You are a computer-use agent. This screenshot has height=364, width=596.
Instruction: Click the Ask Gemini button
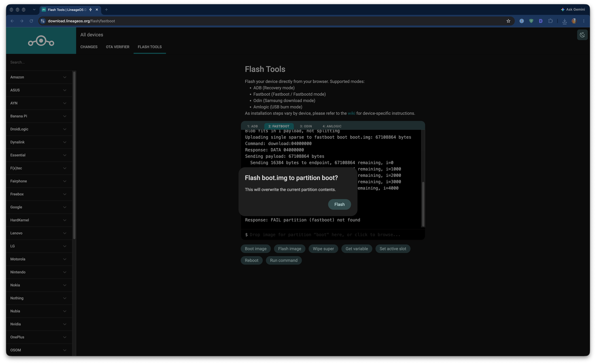coord(573,9)
